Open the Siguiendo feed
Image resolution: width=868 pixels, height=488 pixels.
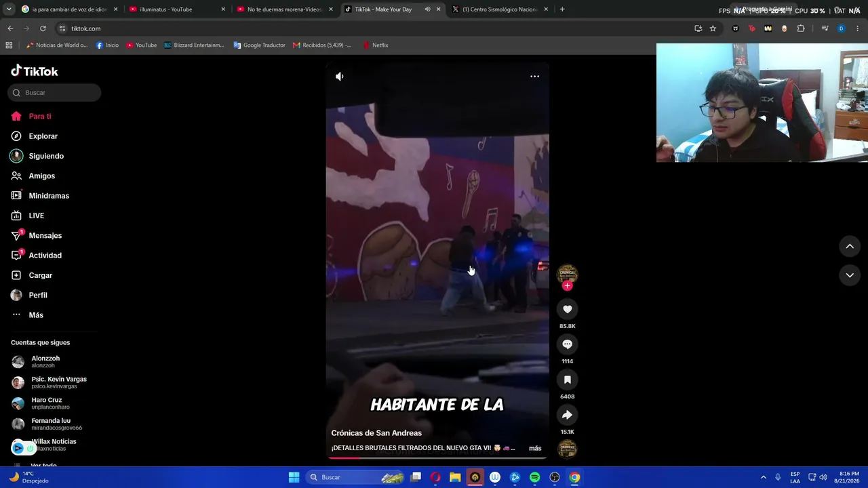37,156
